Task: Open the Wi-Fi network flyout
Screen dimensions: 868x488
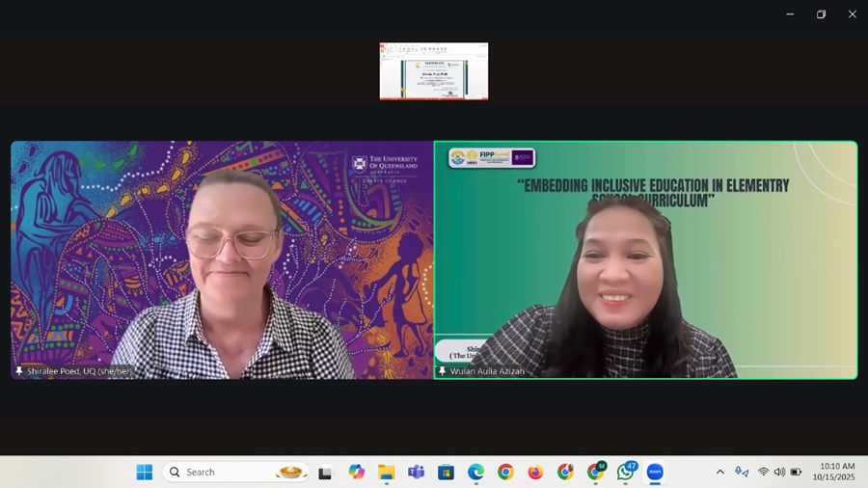Action: tap(763, 473)
